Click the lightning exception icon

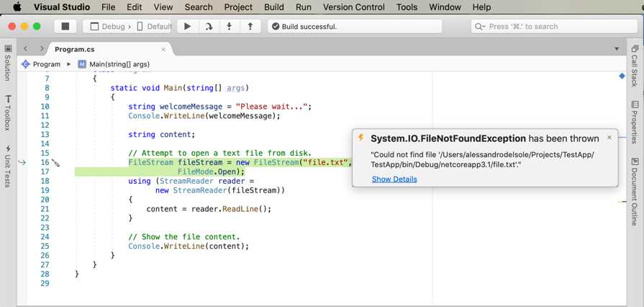click(361, 138)
